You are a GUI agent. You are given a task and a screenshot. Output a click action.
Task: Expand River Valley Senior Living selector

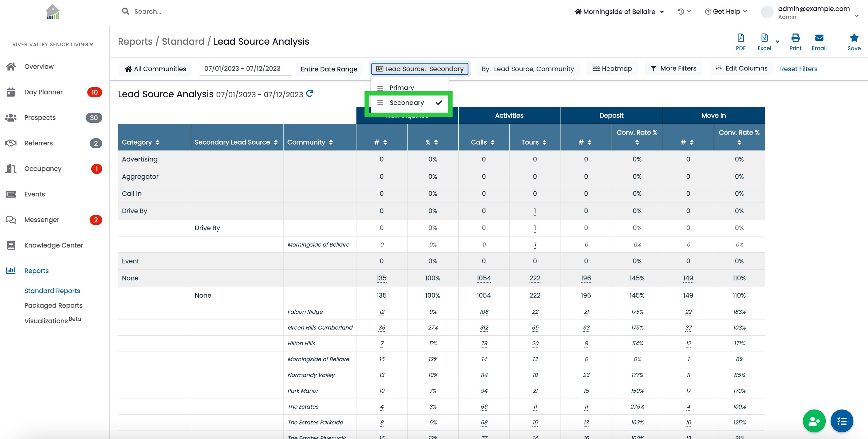[x=53, y=44]
